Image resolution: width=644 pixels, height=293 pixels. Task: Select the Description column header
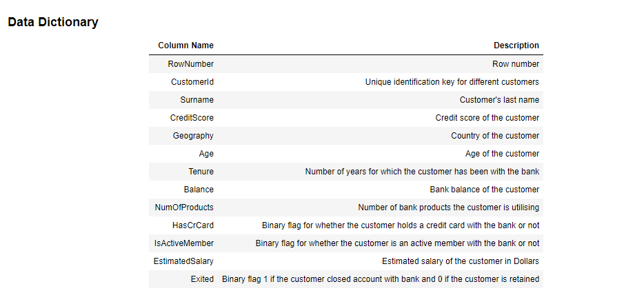click(516, 46)
